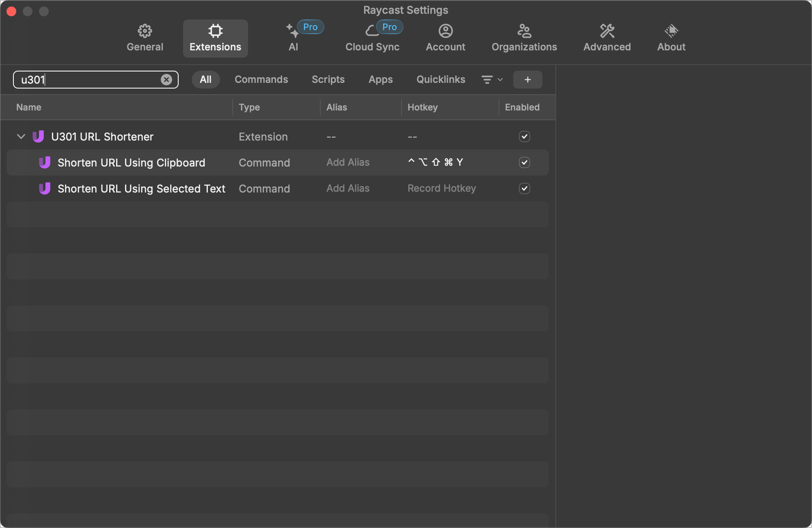Click the Alias column header
This screenshot has height=528, width=812.
[337, 107]
